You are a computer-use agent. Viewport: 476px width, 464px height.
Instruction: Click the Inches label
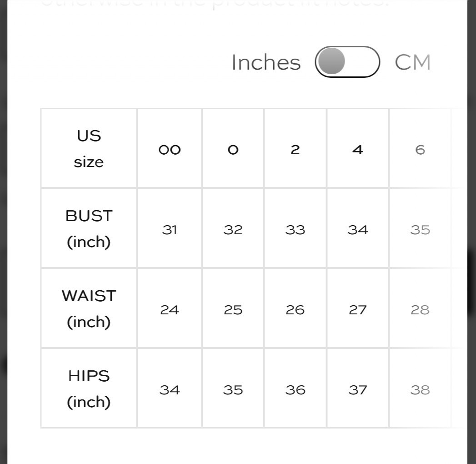[266, 62]
